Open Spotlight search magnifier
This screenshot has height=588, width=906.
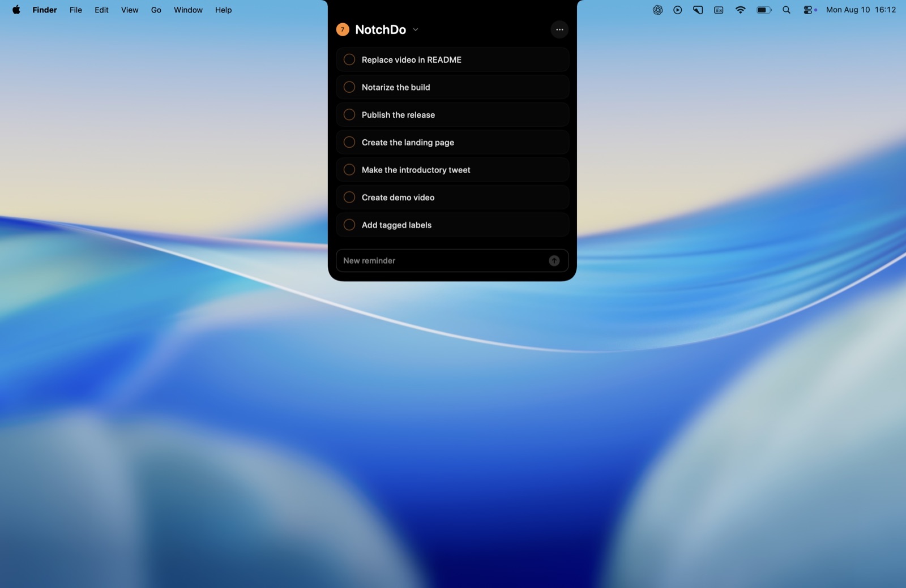(786, 10)
